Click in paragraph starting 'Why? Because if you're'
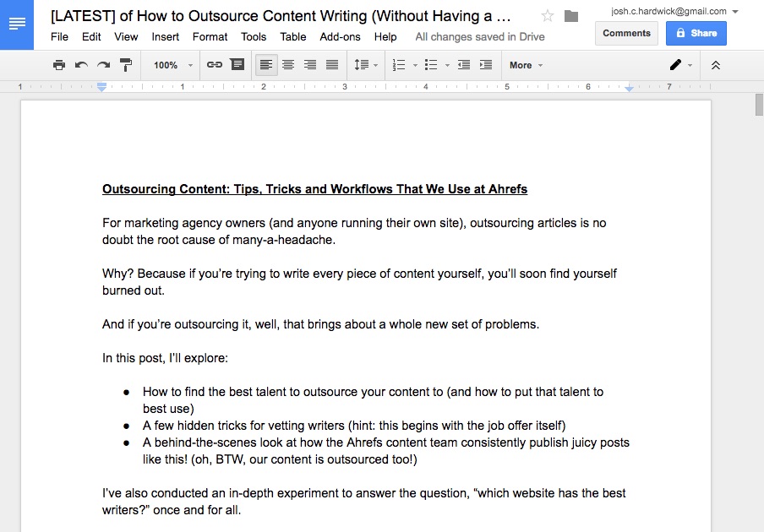 [x=359, y=282]
